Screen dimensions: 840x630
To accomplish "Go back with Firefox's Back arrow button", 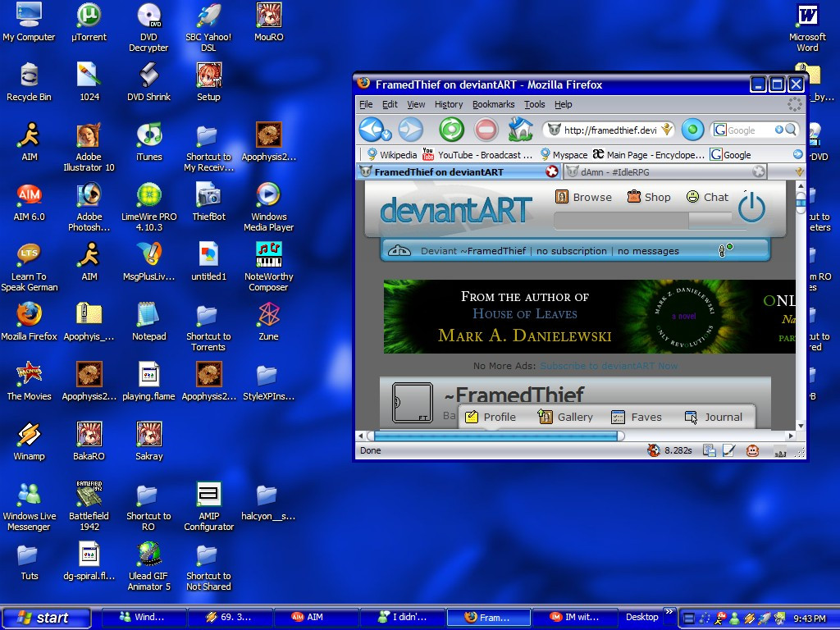I will [x=371, y=129].
